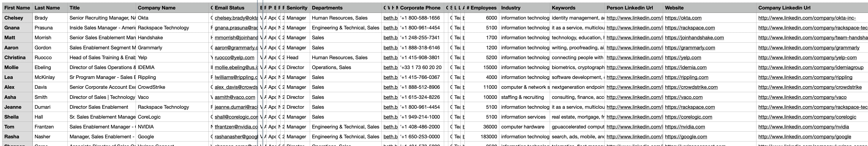
Task: Open the grammarly.com website link
Action: coord(690,48)
